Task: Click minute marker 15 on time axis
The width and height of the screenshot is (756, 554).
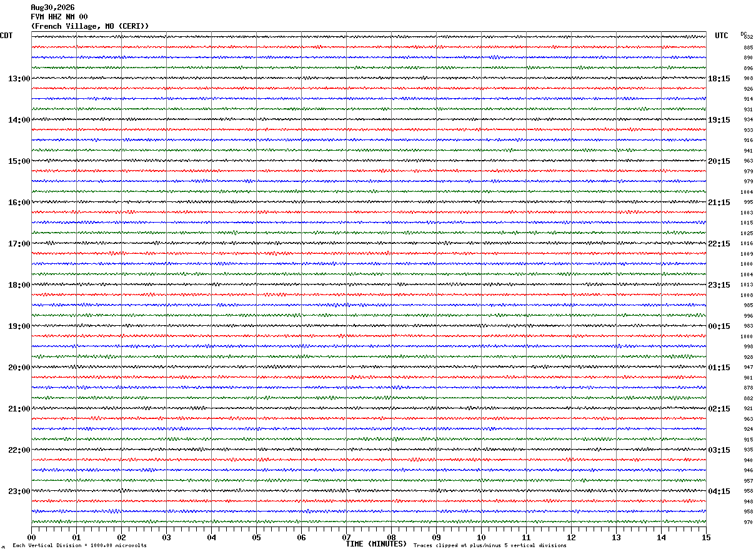Action: pyautogui.click(x=706, y=537)
